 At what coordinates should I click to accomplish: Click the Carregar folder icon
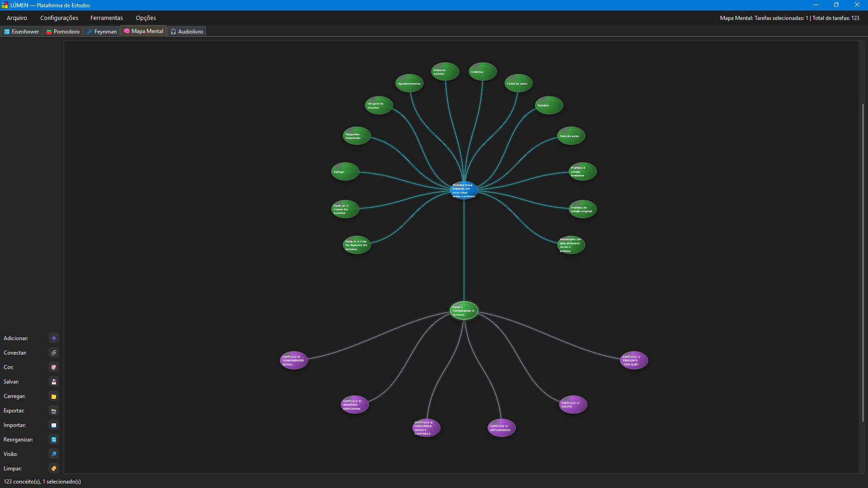coord(54,396)
